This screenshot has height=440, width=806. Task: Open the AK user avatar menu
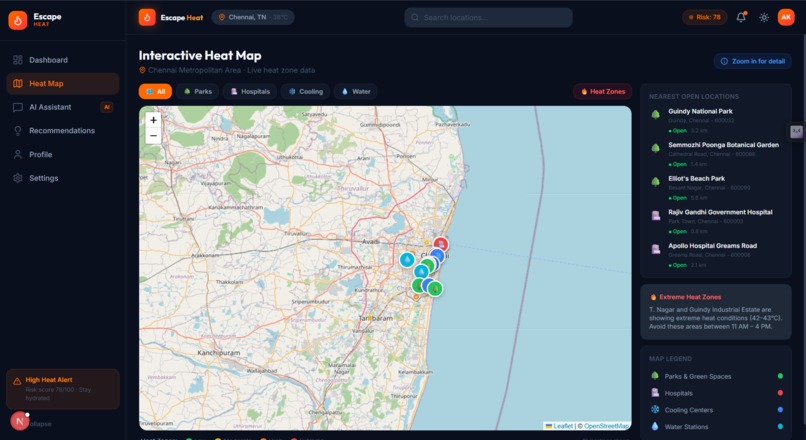786,17
